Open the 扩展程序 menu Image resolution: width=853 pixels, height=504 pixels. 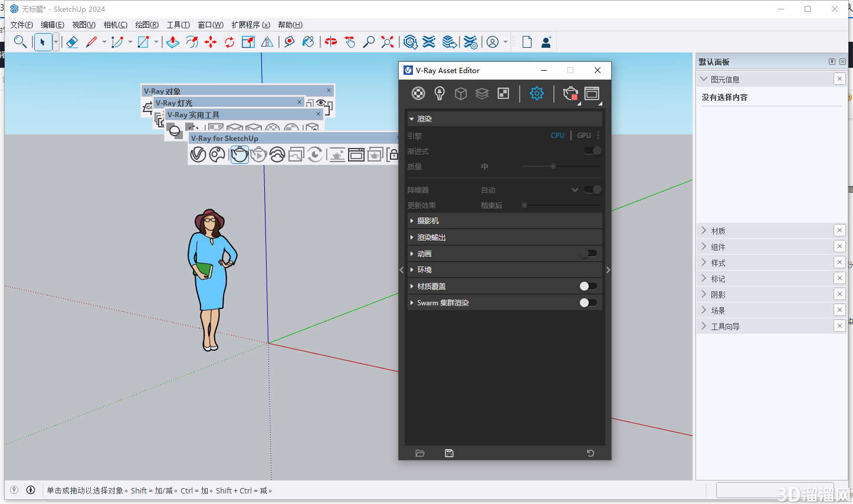pos(250,25)
